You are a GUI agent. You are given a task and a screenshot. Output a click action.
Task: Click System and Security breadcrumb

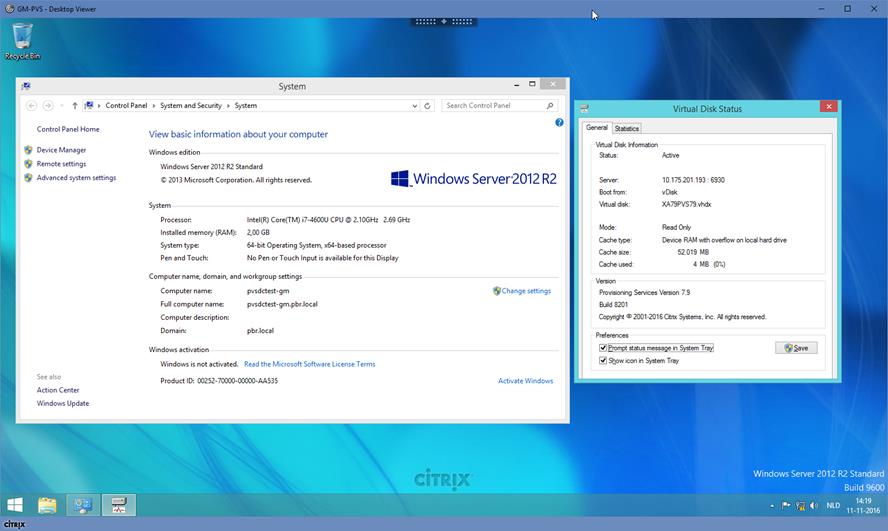point(191,105)
